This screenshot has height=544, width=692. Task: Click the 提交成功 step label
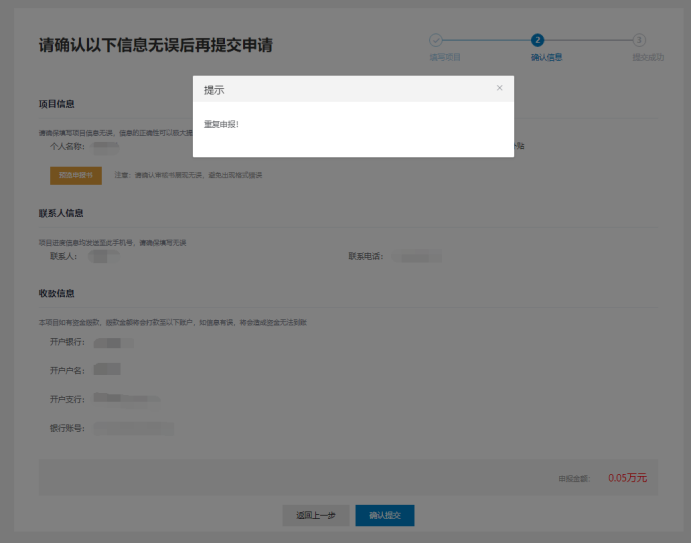coord(648,57)
